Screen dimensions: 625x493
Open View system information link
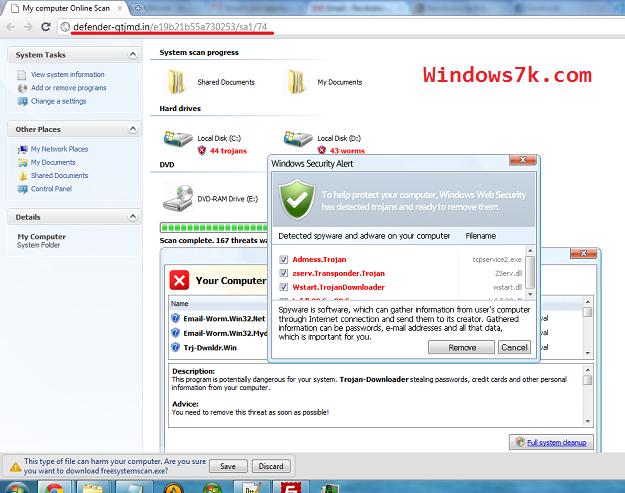[x=68, y=75]
